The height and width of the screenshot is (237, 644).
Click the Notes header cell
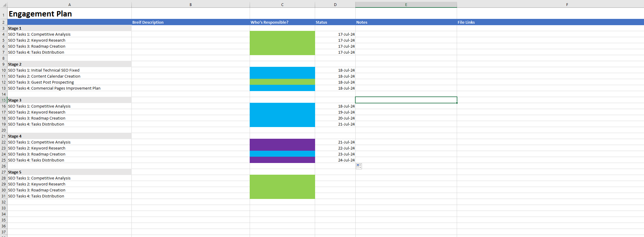(406, 22)
